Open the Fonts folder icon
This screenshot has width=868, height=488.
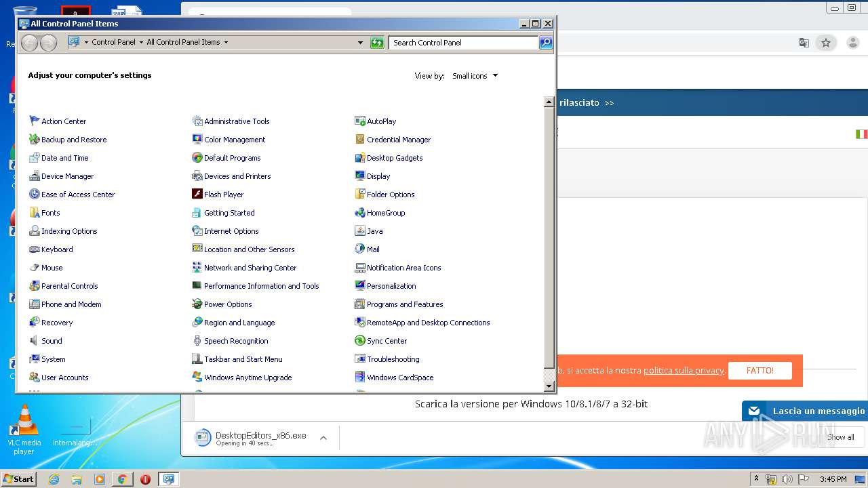[35, 212]
